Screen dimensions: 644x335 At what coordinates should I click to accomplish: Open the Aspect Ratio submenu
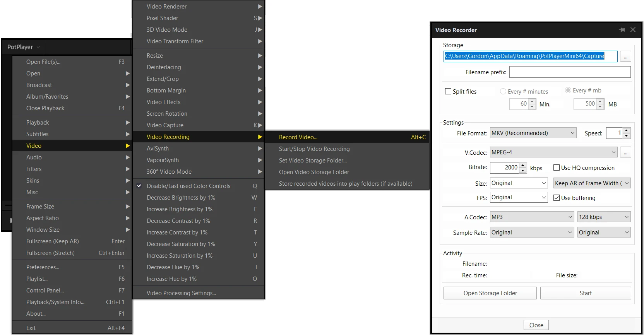72,218
